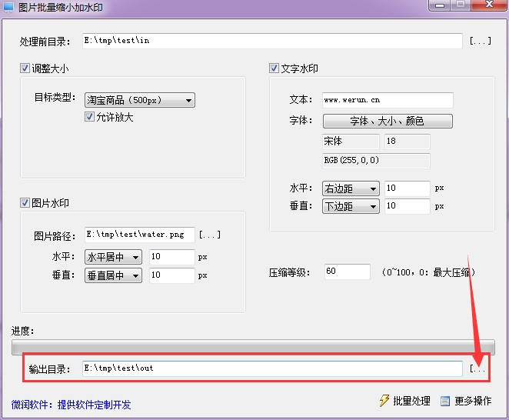Expand the 水平居中 dropdown for image watermark
Screen dimensions: 509x420
pyautogui.click(x=113, y=257)
